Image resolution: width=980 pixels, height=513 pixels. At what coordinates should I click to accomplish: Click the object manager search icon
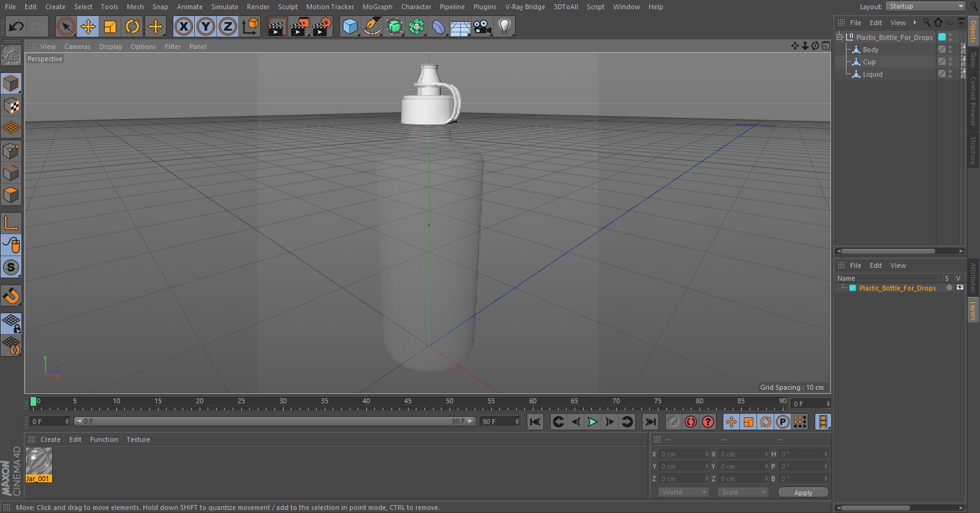[927, 22]
